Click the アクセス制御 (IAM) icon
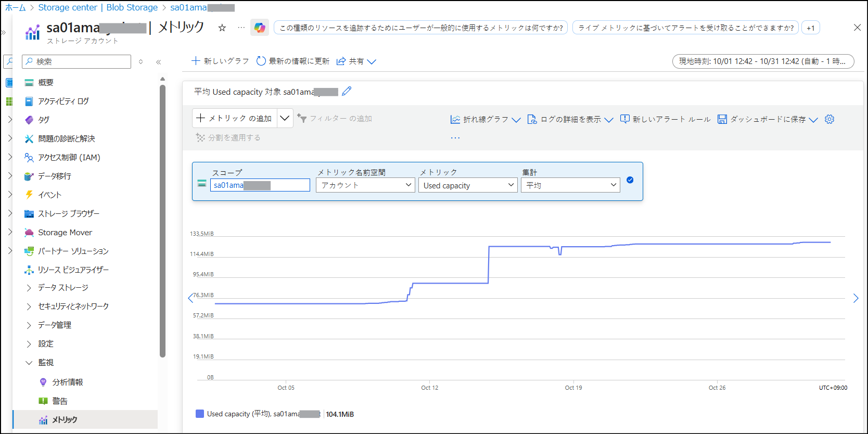868x434 pixels. 29,158
